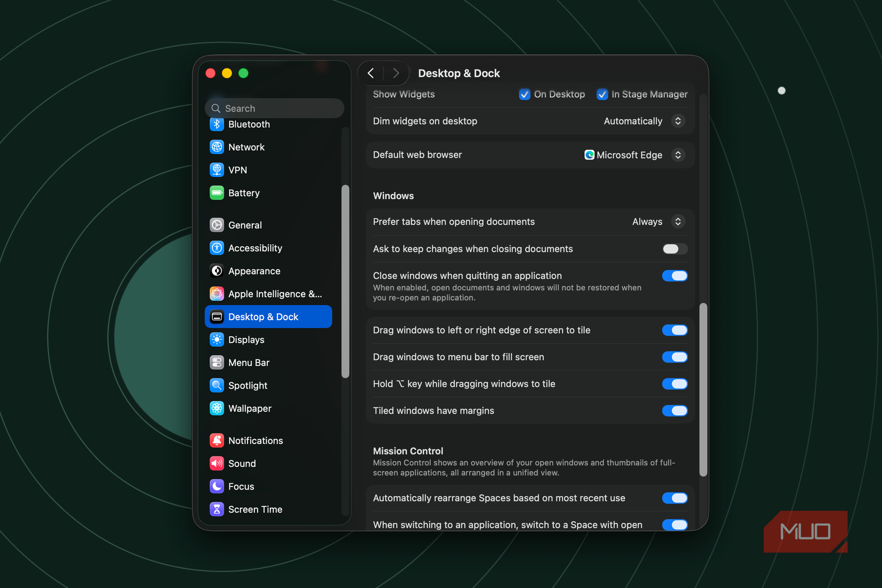Click the search magnifying glass icon
Image resolution: width=882 pixels, height=588 pixels.
(216, 109)
